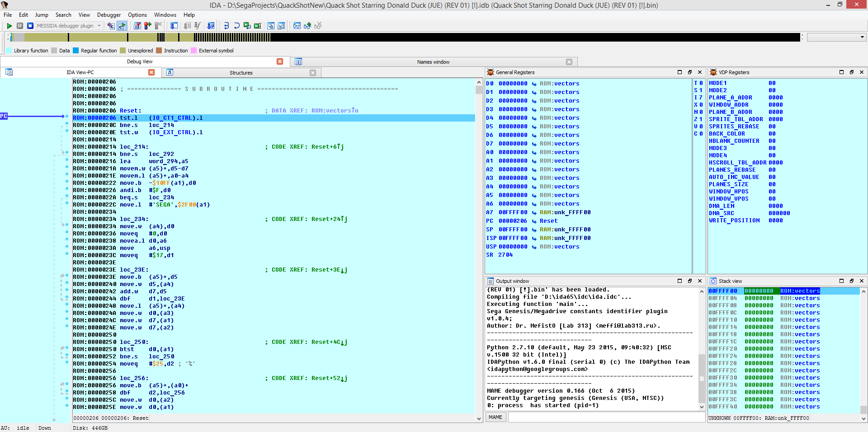Terminate the process with the stop icon
The width and height of the screenshot is (868, 432).
tap(30, 26)
